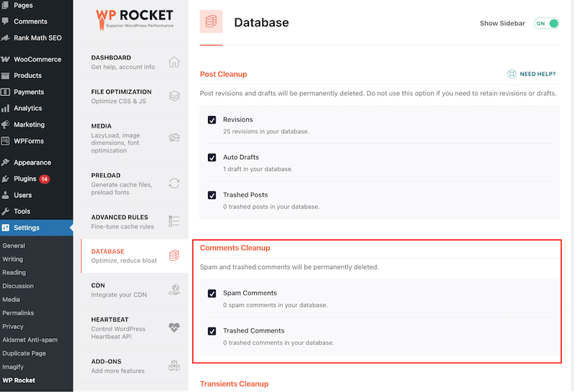Click the Dashboard home icon

[x=174, y=62]
